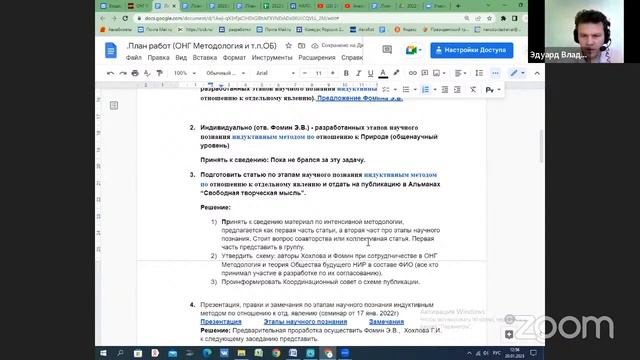Increase the paragraph indent
The width and height of the screenshot is (640, 360).
[x=457, y=89]
